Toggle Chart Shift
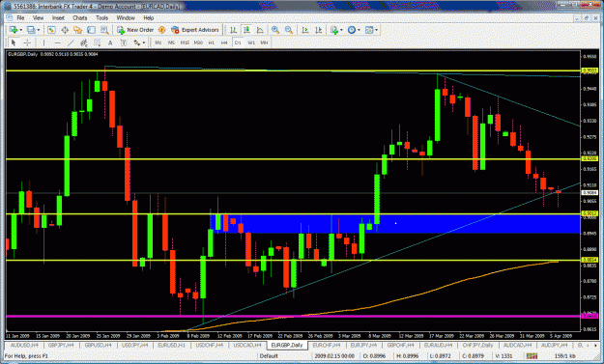 point(319,30)
